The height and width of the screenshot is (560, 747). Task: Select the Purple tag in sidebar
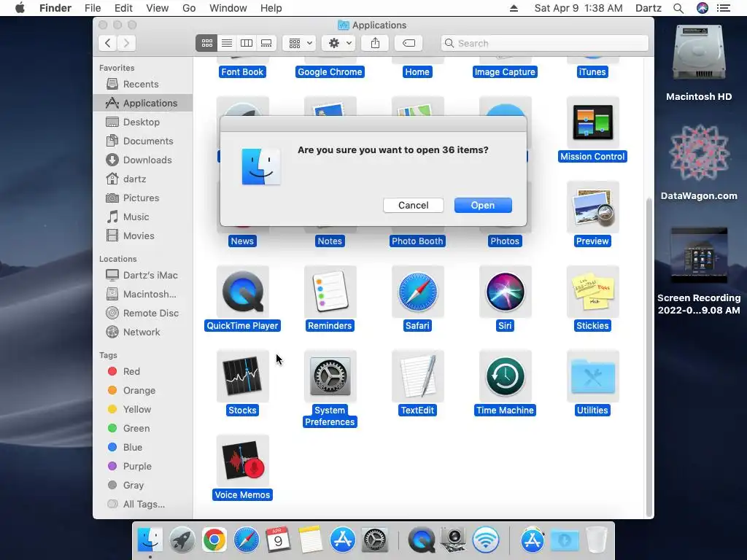click(142, 466)
